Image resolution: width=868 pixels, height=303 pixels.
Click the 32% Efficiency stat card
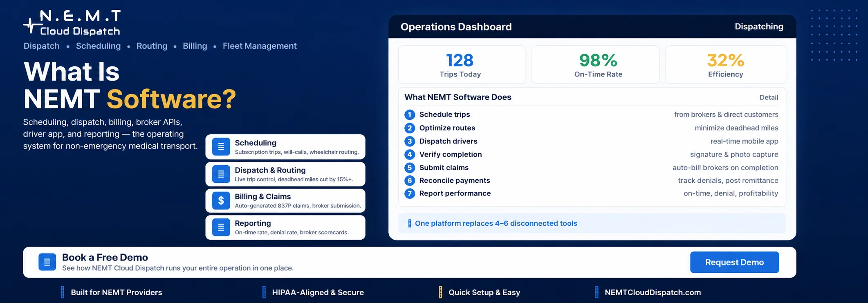pyautogui.click(x=726, y=65)
